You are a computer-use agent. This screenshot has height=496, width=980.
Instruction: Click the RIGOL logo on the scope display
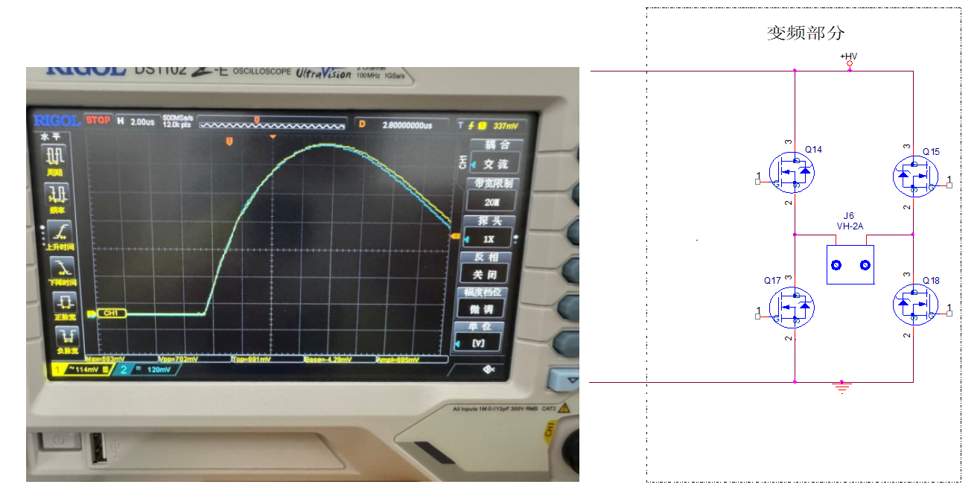(57, 120)
